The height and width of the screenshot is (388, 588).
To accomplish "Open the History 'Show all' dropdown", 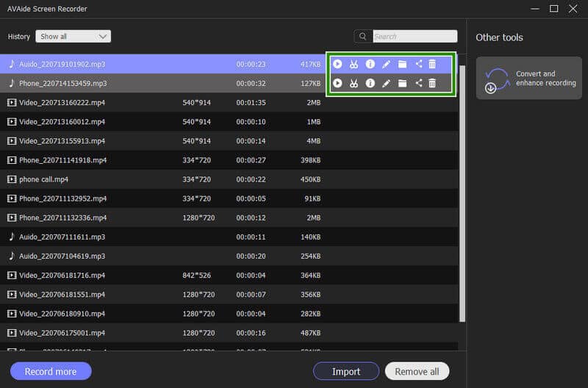I will tap(73, 36).
